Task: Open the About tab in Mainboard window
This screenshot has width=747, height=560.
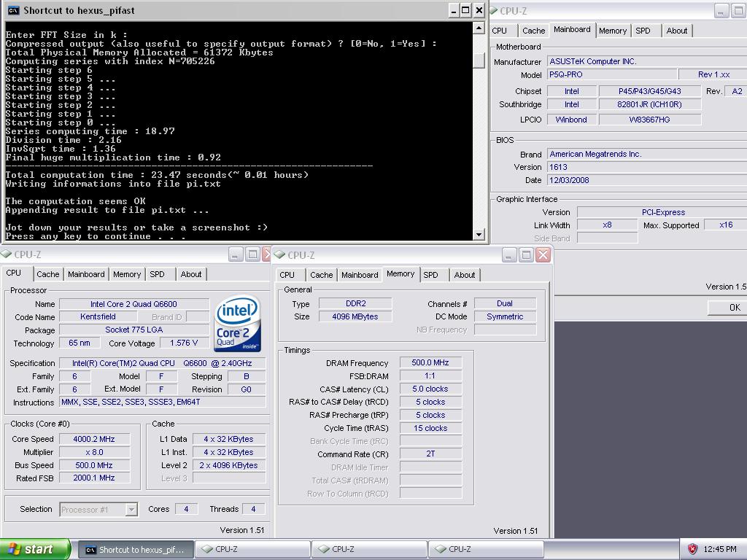Action: [676, 31]
